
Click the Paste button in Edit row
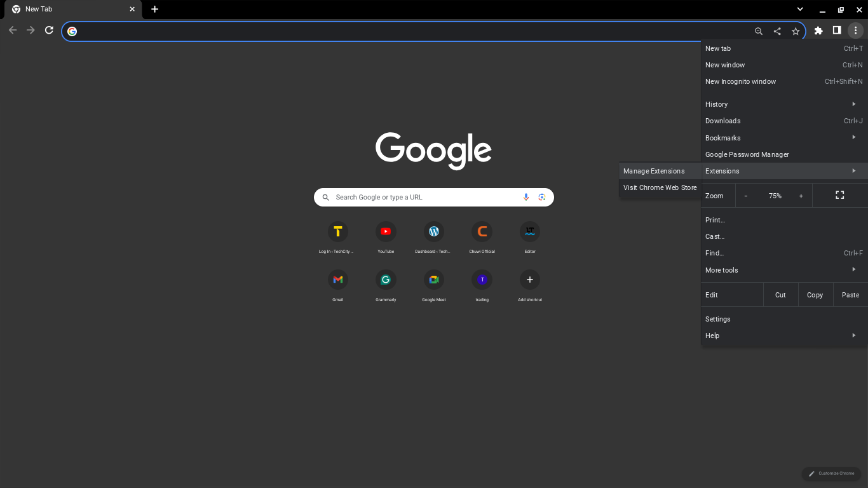[x=850, y=295]
